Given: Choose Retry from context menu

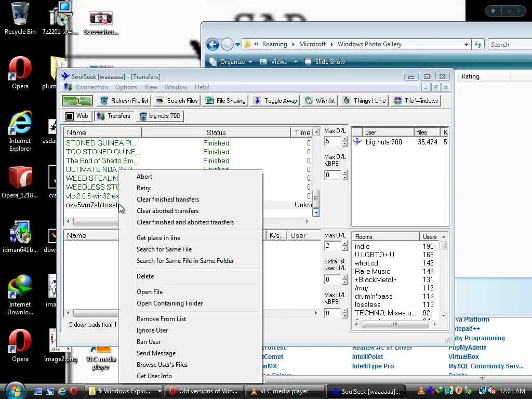Looking at the screenshot, I should click(191, 188).
